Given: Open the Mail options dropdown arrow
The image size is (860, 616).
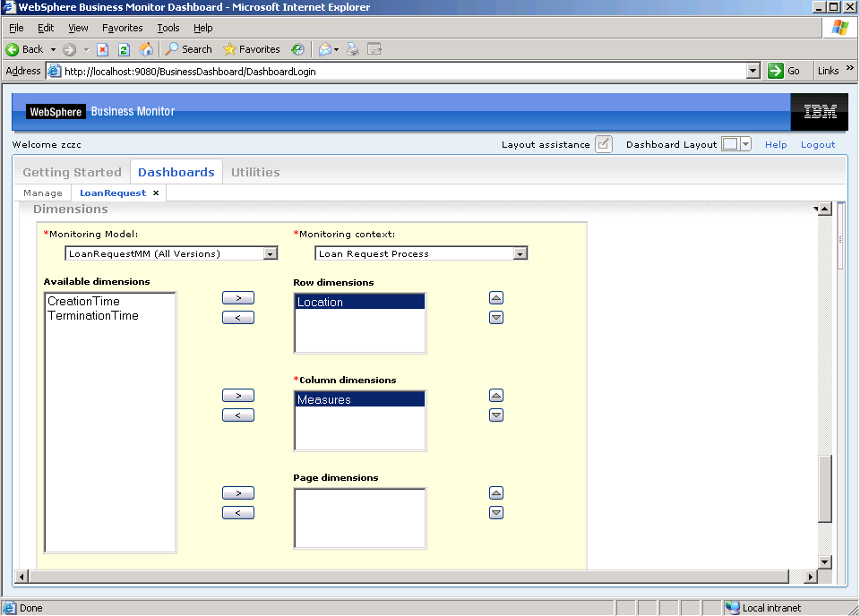Looking at the screenshot, I should (336, 49).
